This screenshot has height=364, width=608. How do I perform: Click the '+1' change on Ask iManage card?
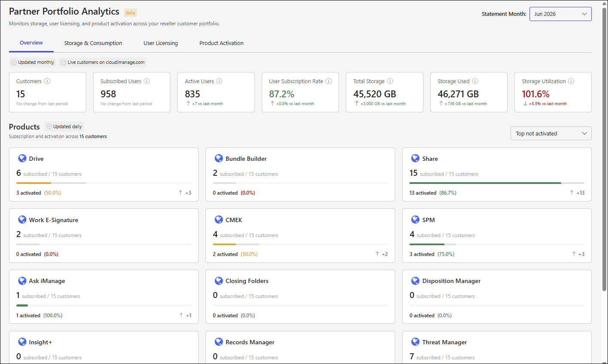(x=189, y=316)
